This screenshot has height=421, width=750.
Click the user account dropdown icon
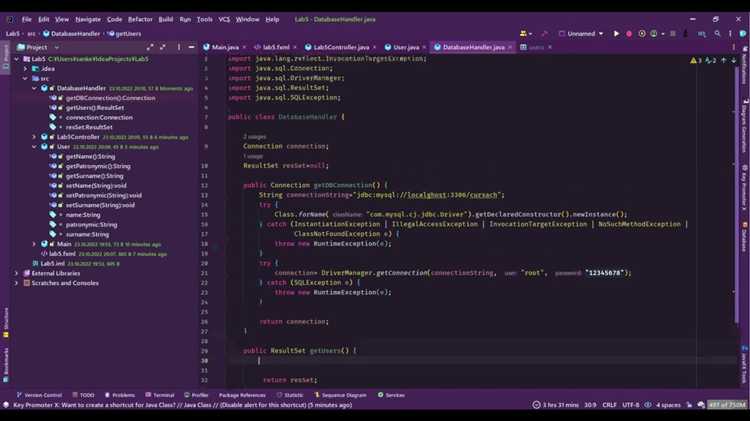click(x=526, y=33)
